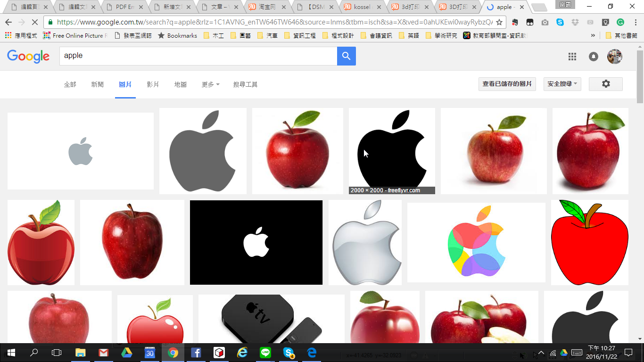Click the Skype extension icon
The width and height of the screenshot is (644, 362).
560,22
